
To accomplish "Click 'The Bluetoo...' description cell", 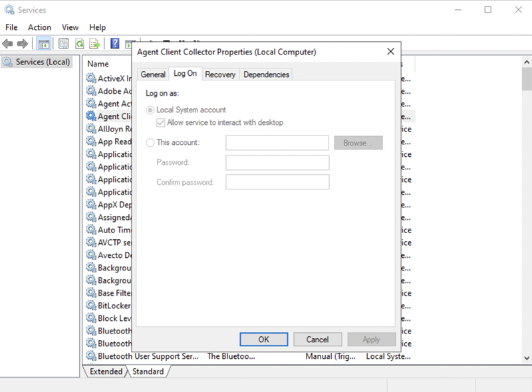I will (231, 356).
